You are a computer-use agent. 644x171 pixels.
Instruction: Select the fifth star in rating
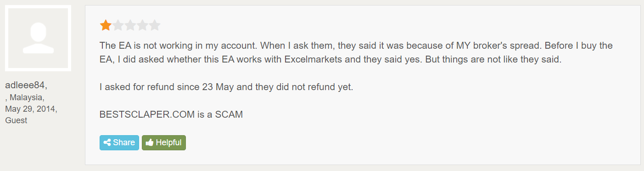pyautogui.click(x=155, y=25)
